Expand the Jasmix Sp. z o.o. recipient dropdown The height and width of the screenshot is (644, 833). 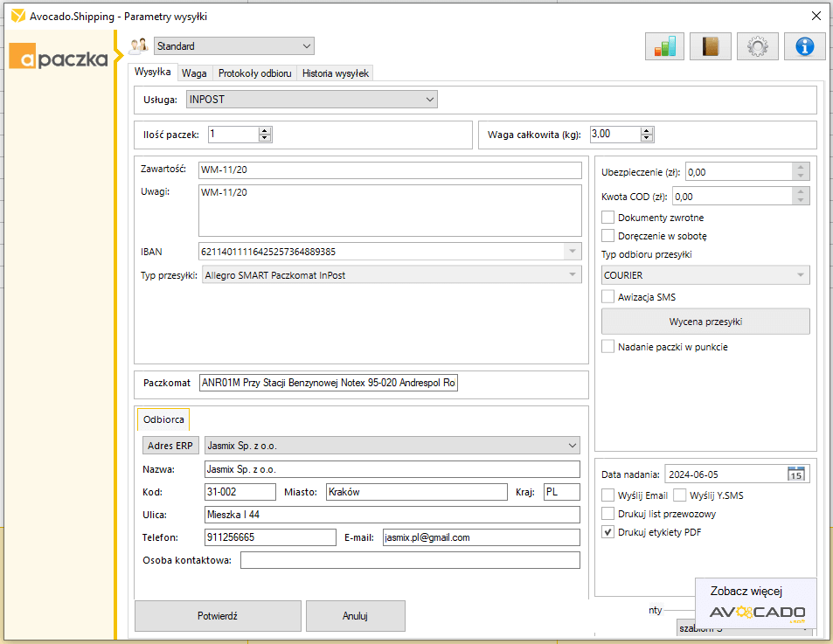(x=572, y=445)
